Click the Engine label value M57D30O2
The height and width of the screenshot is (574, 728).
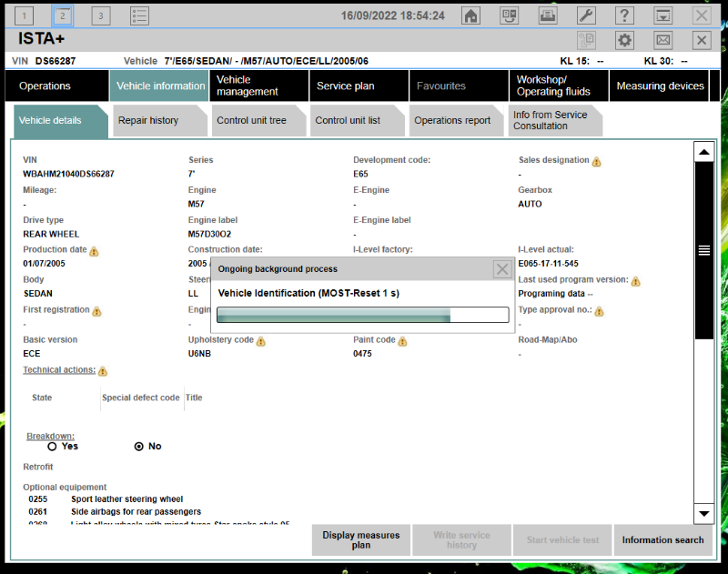pyautogui.click(x=209, y=235)
